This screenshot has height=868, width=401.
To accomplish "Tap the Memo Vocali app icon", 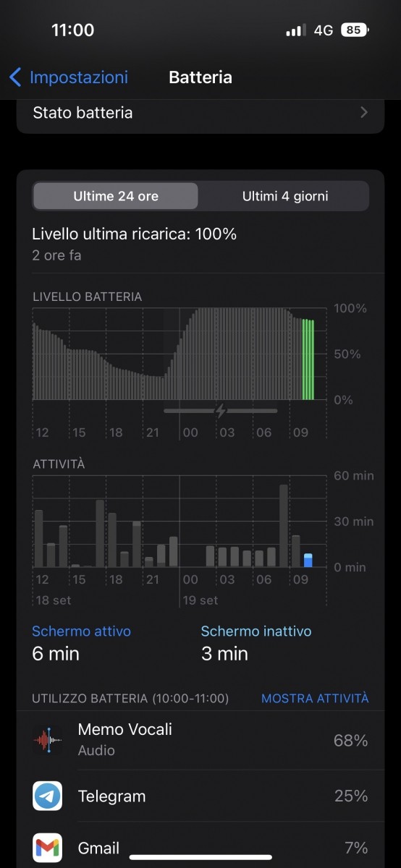I will [48, 741].
